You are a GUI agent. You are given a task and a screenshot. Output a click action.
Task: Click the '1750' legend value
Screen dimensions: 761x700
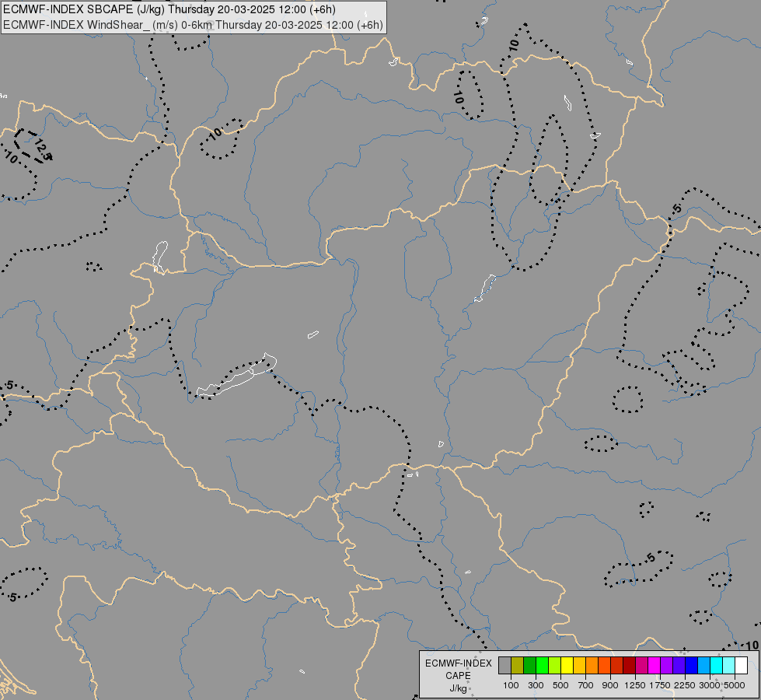coord(660,685)
